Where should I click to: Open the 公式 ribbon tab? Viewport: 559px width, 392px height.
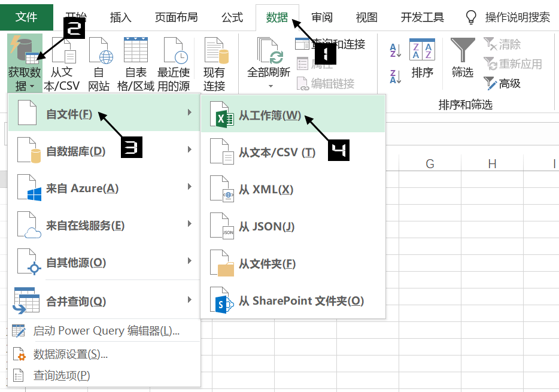(x=232, y=17)
